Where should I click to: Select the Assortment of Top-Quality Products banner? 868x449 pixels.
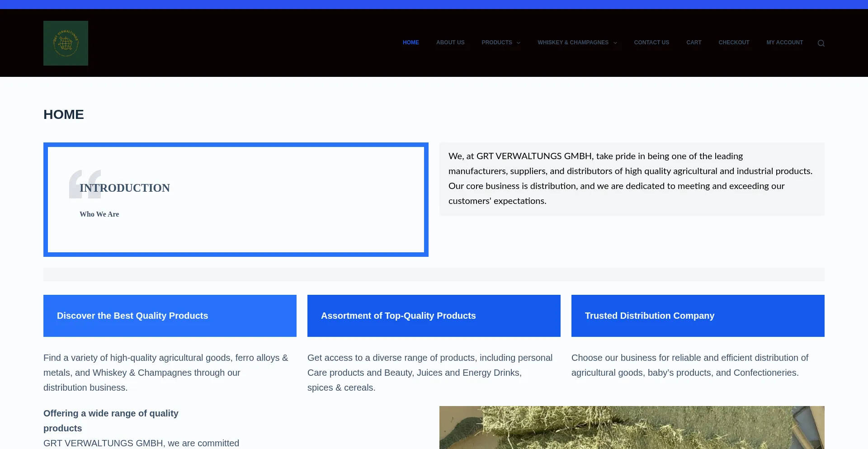coord(434,316)
